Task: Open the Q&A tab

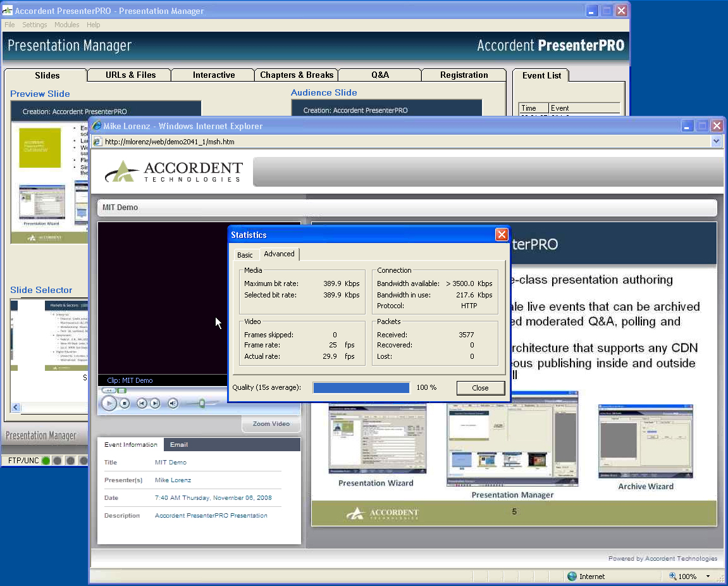Action: point(379,75)
